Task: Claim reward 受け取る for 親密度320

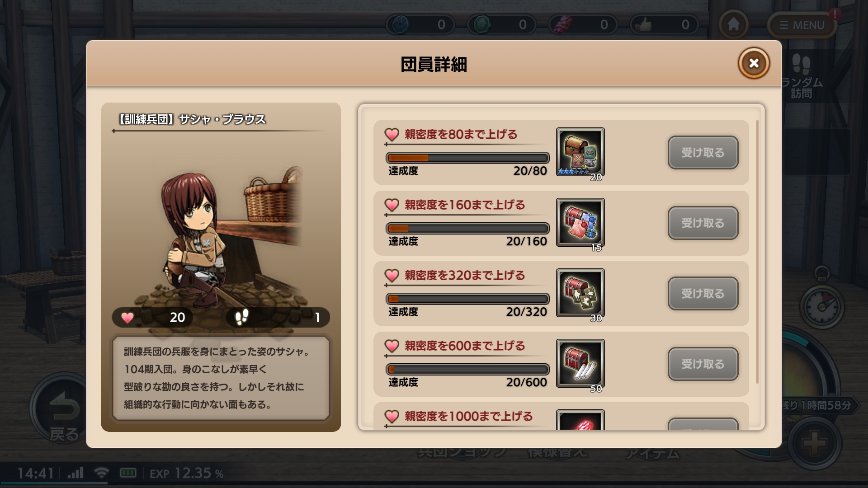Action: [x=703, y=294]
